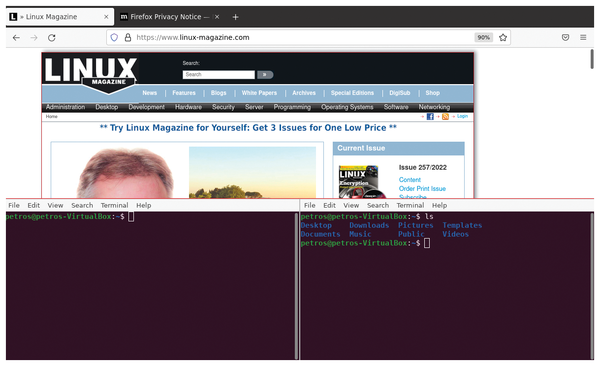Open Search menu in right terminal
This screenshot has width=600, height=366.
[378, 205]
